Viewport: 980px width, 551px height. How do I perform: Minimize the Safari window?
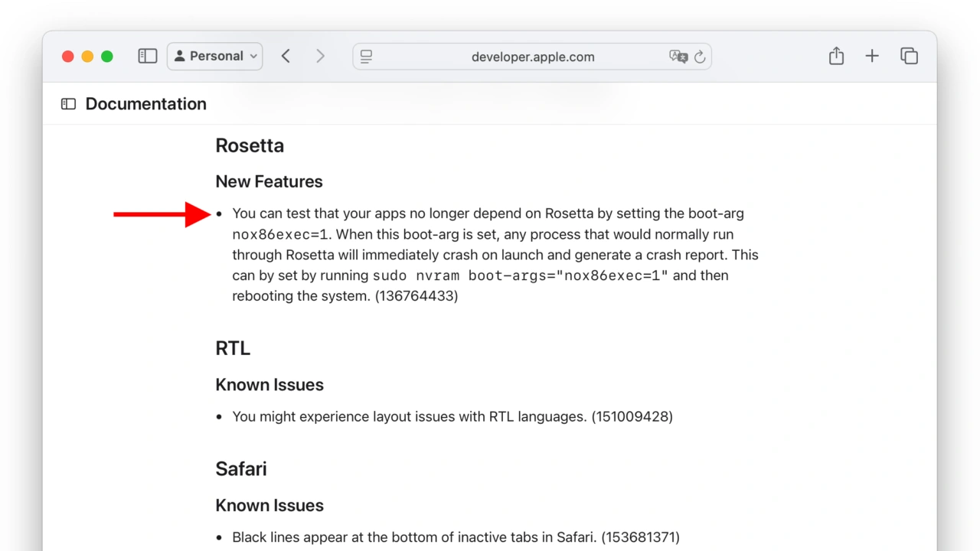click(x=87, y=56)
